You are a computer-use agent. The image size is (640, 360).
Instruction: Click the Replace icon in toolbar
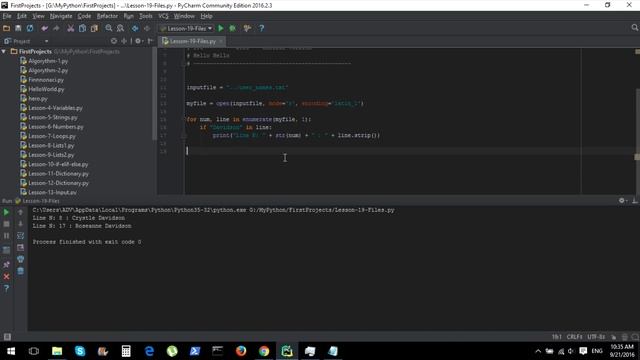(x=120, y=28)
